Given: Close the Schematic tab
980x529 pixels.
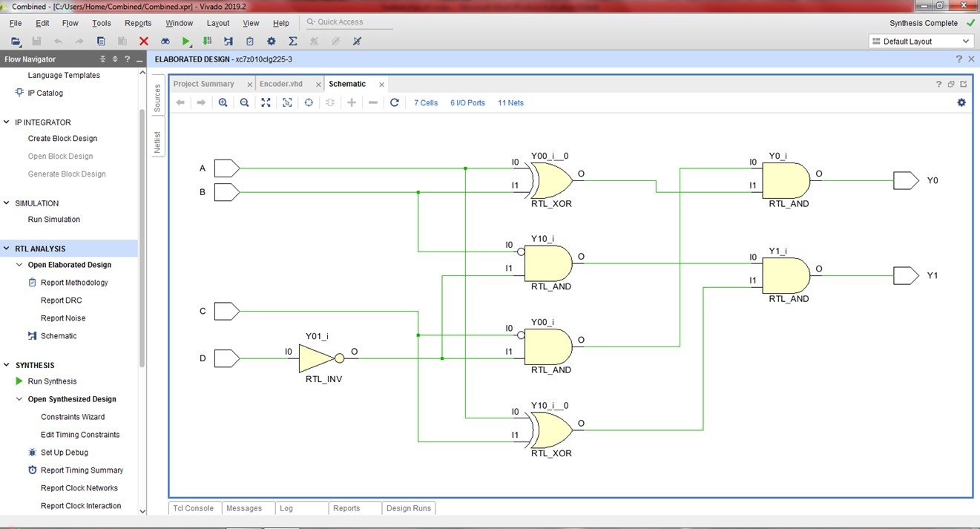Looking at the screenshot, I should pos(381,85).
